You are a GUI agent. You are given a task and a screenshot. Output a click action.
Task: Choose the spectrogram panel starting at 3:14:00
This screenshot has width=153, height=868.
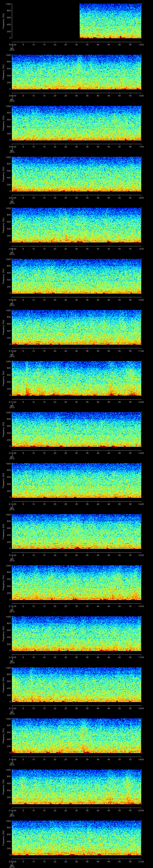pyautogui.click(x=77, y=531)
